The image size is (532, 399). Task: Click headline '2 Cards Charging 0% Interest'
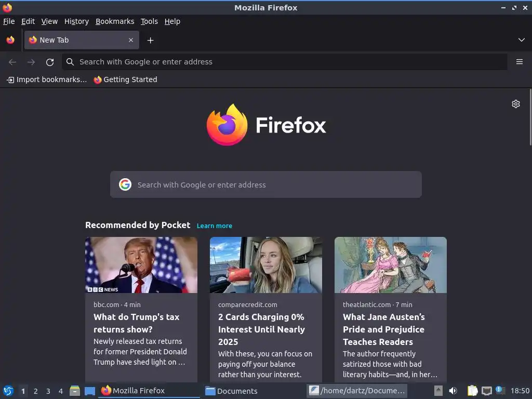[262, 329]
